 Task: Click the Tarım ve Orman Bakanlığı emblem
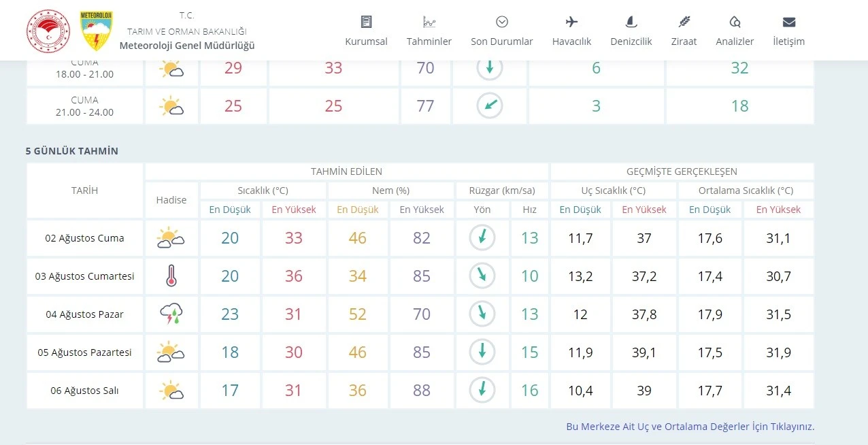[x=48, y=31]
